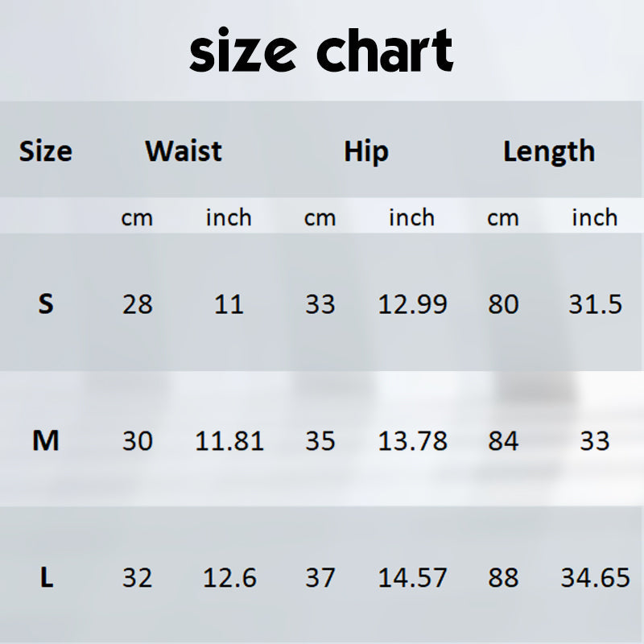Click the inch unit label for Length

point(595,217)
